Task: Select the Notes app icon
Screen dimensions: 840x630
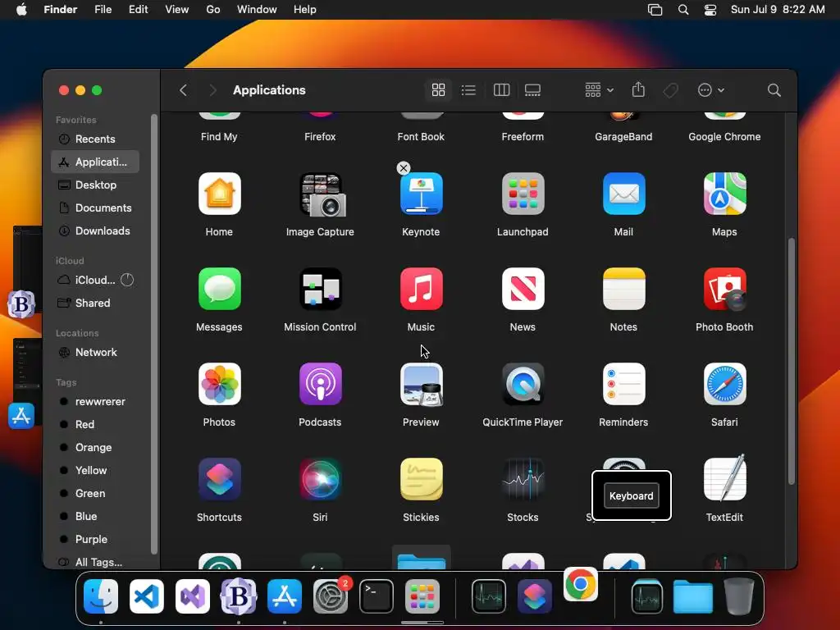Action: pos(623,289)
